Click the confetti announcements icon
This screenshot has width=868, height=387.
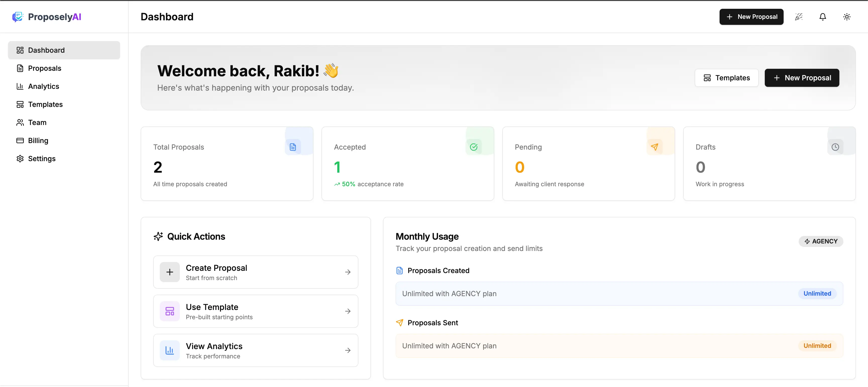[x=799, y=17]
